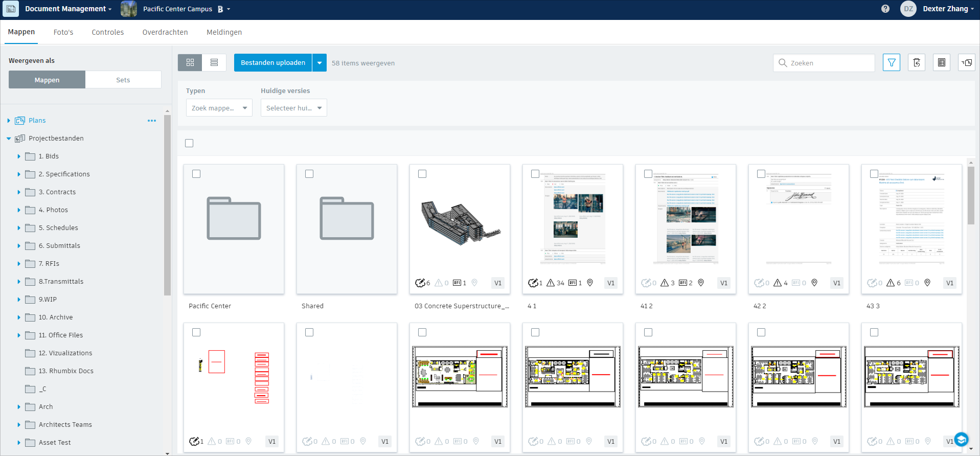Click the Projectbestanden folder icon
The image size is (980, 456).
click(x=20, y=139)
